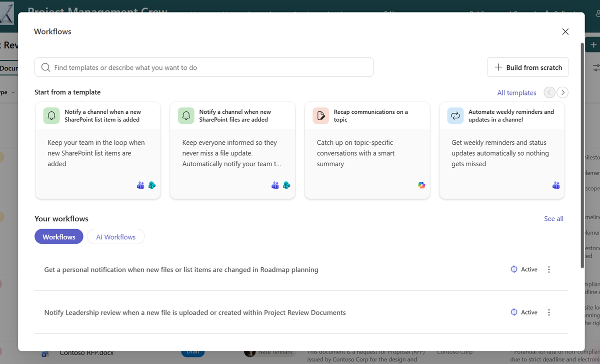Screen dimensions: 600x364
Task: Select the Workflows pill filter
Action: pos(58,236)
